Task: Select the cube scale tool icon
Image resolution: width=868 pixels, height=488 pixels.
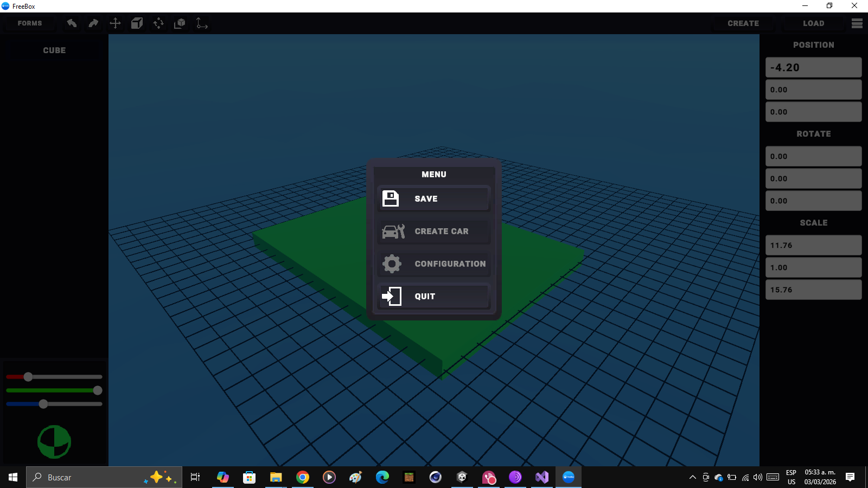Action: pos(137,23)
